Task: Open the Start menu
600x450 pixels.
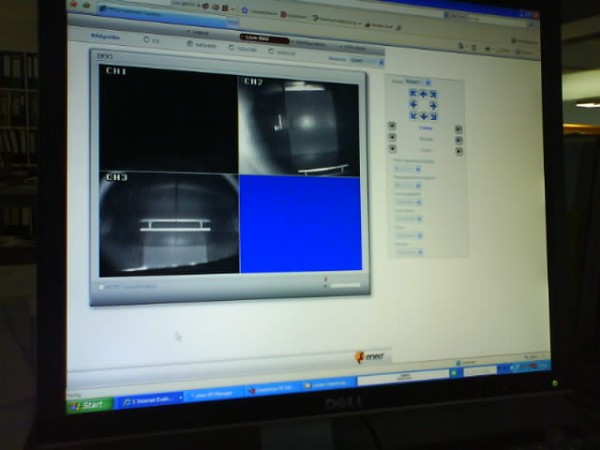Action: [x=90, y=405]
